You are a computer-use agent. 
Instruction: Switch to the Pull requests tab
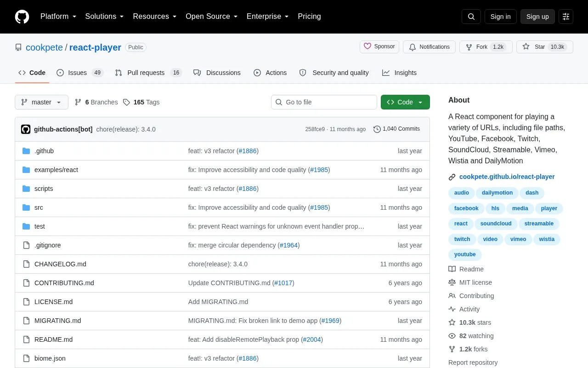(x=148, y=73)
